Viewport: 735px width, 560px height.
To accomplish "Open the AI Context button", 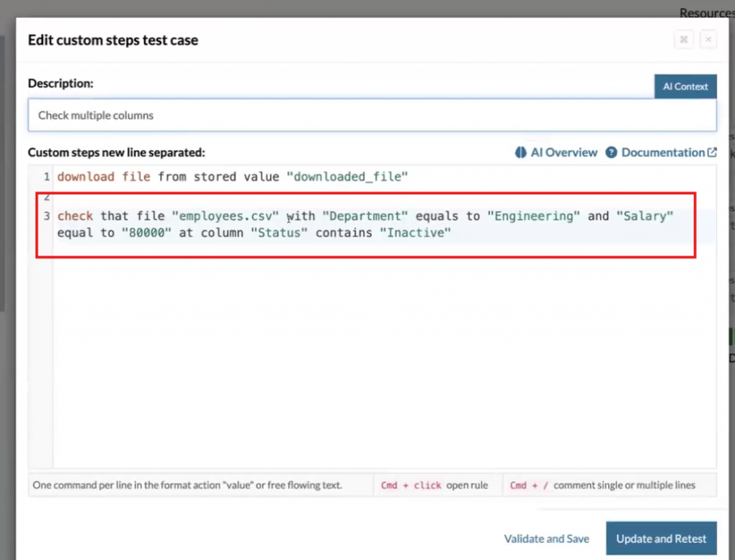I will pos(685,86).
